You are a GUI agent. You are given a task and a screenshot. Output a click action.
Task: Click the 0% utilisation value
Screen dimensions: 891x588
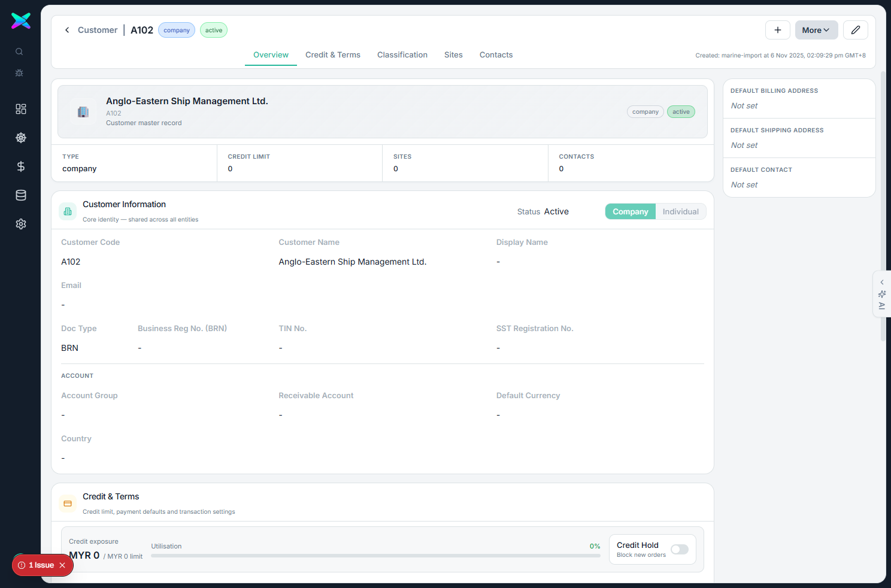point(595,546)
